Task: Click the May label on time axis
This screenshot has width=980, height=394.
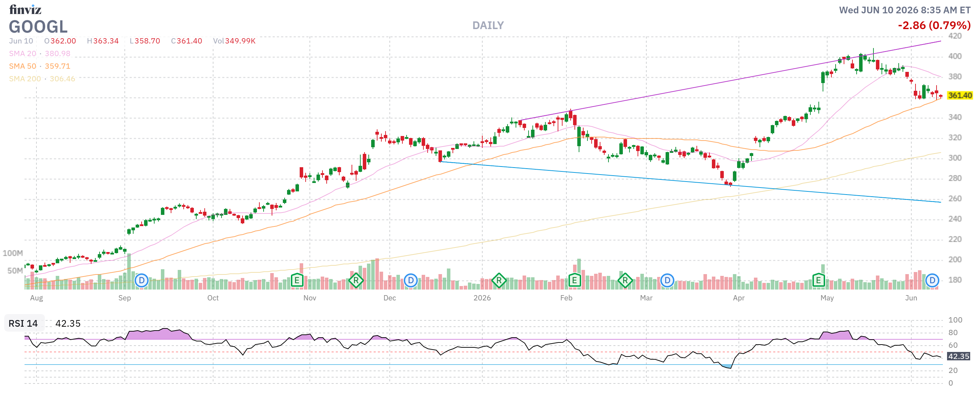Action: point(827,298)
